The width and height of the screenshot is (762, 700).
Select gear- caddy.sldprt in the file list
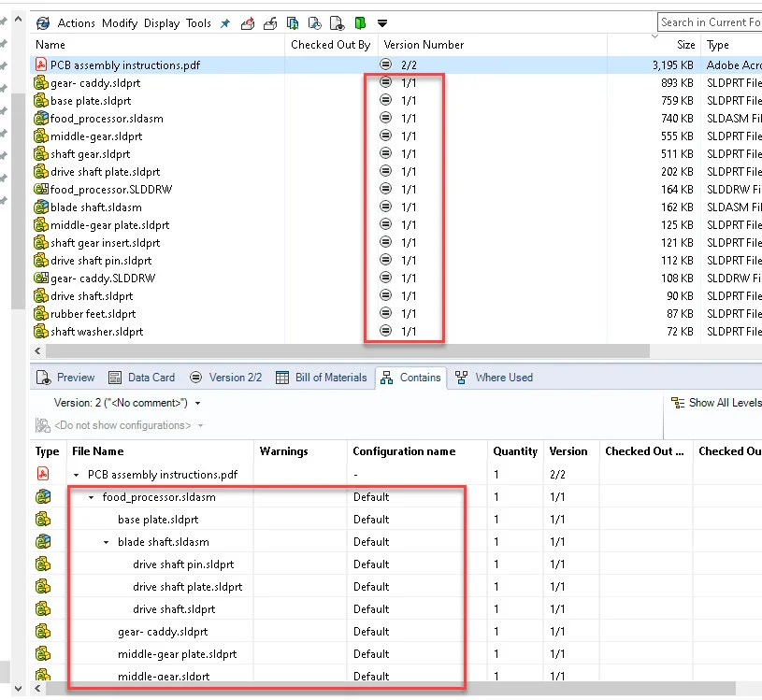(95, 83)
